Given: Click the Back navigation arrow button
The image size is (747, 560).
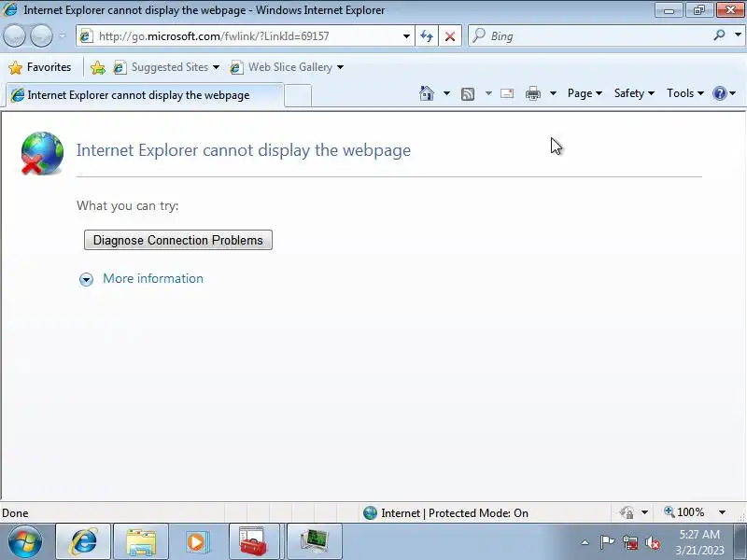Looking at the screenshot, I should tap(14, 35).
